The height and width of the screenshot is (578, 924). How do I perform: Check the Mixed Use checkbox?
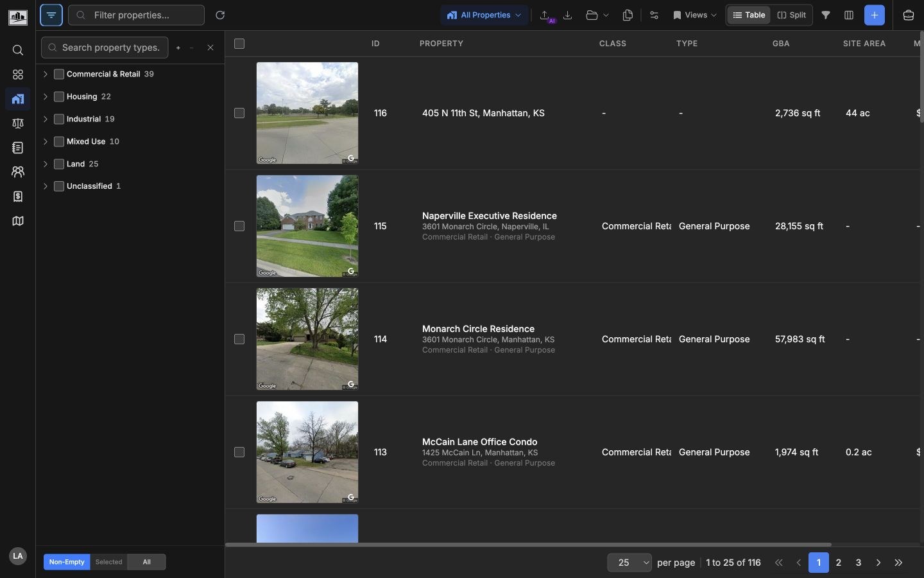coord(59,141)
